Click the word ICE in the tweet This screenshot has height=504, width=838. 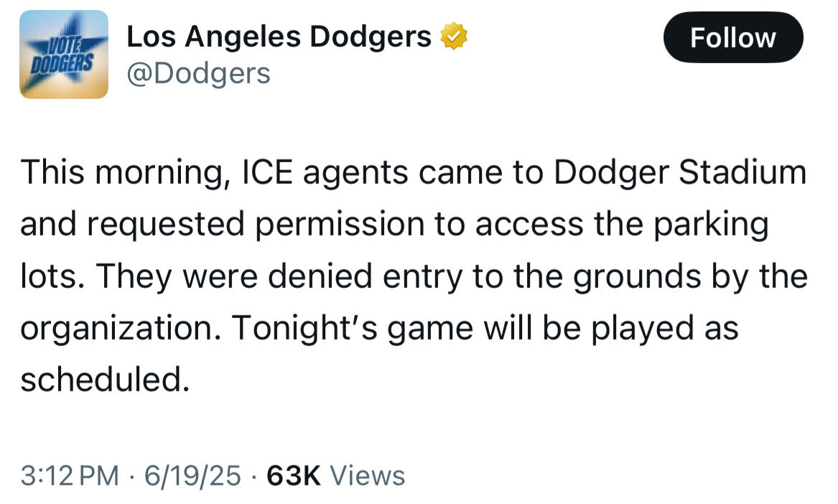267,172
